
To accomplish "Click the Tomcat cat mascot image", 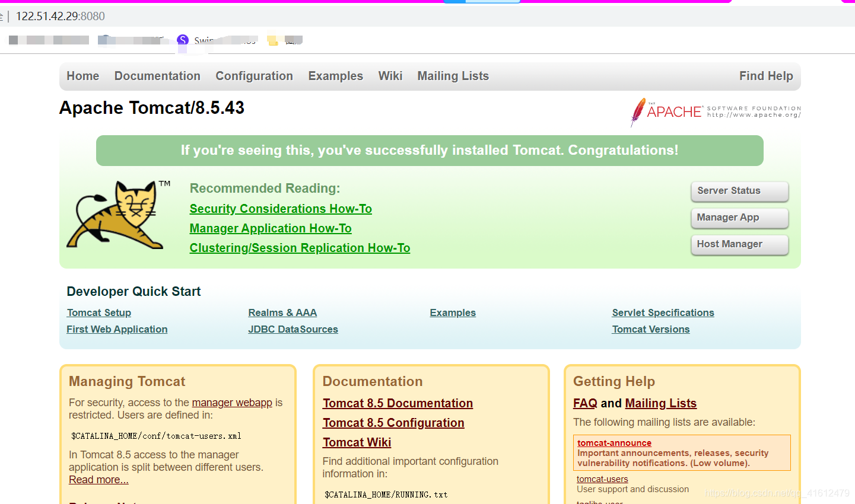I will click(118, 214).
